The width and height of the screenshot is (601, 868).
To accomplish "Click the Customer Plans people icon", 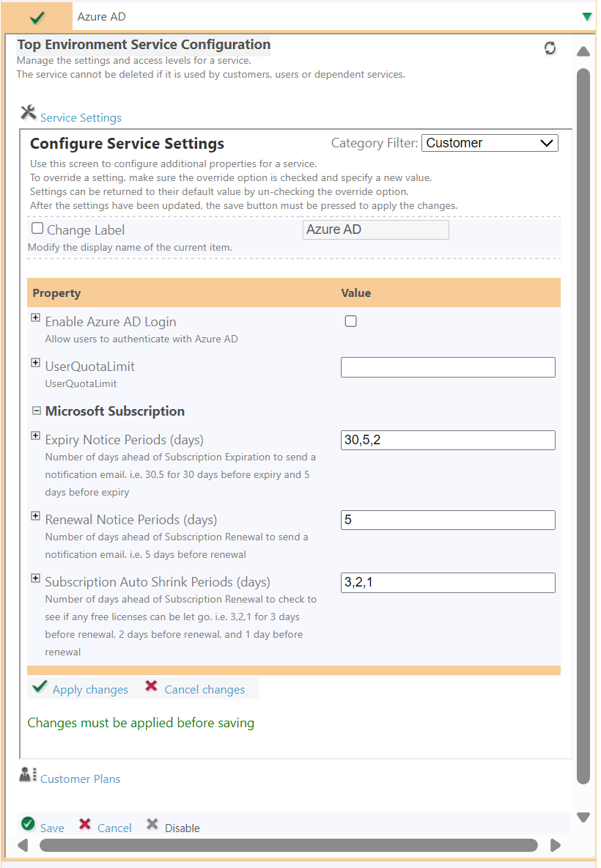I will pyautogui.click(x=28, y=774).
